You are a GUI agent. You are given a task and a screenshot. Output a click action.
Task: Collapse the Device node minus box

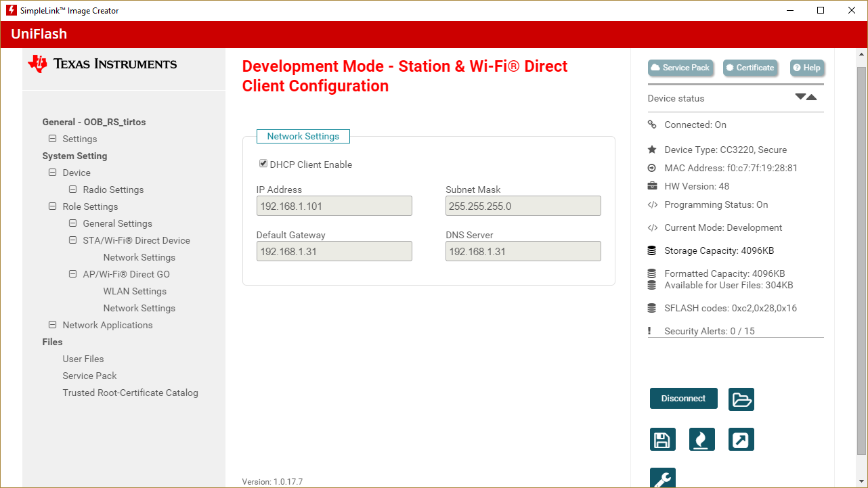click(52, 173)
